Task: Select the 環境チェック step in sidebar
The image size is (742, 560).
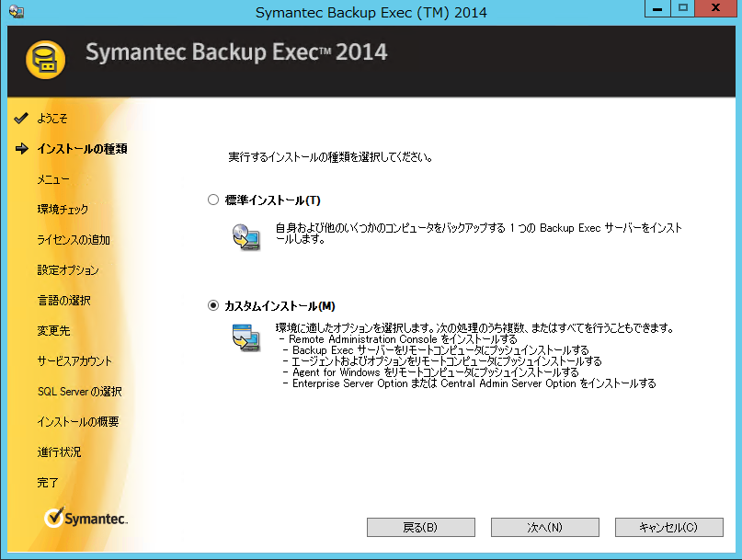Action: (63, 210)
